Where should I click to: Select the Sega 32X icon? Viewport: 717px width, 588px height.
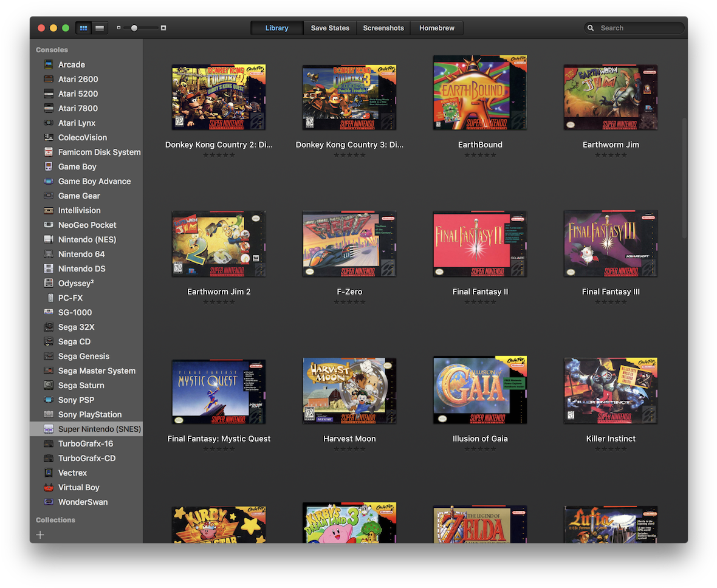pos(49,327)
